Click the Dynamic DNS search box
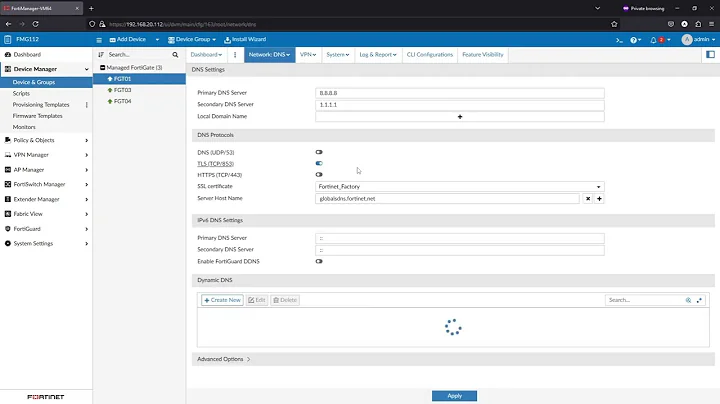Image resolution: width=720 pixels, height=404 pixels. click(x=645, y=300)
